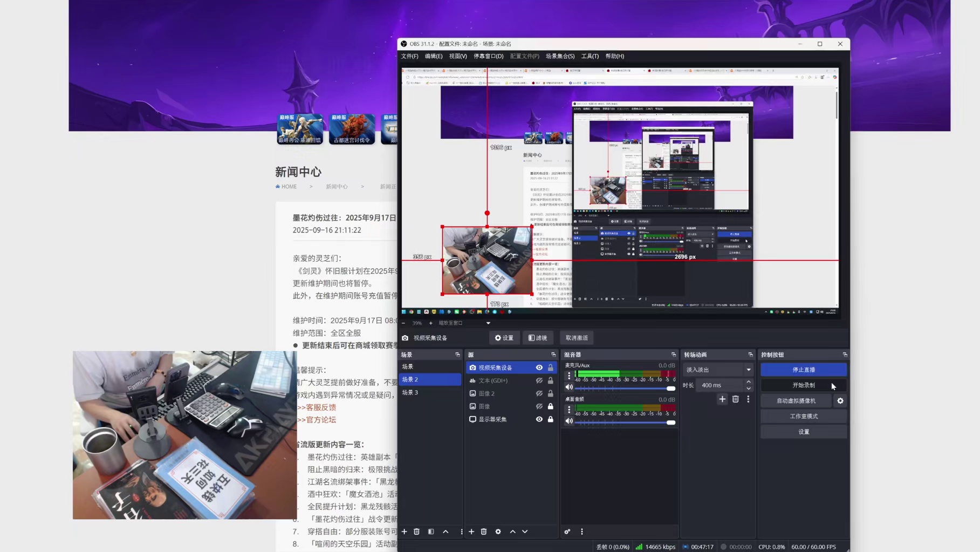Open the mixer options dots menu
This screenshot has width=980, height=552.
tap(582, 531)
